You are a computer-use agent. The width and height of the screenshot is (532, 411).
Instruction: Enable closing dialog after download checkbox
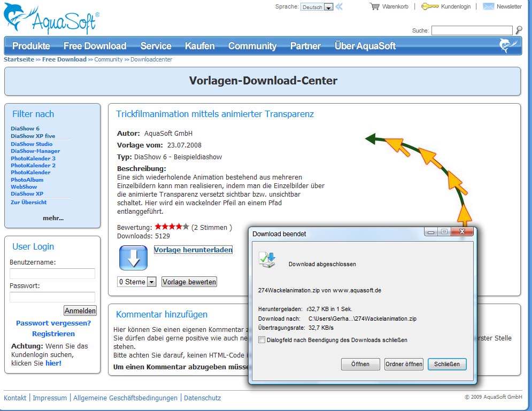coord(261,340)
